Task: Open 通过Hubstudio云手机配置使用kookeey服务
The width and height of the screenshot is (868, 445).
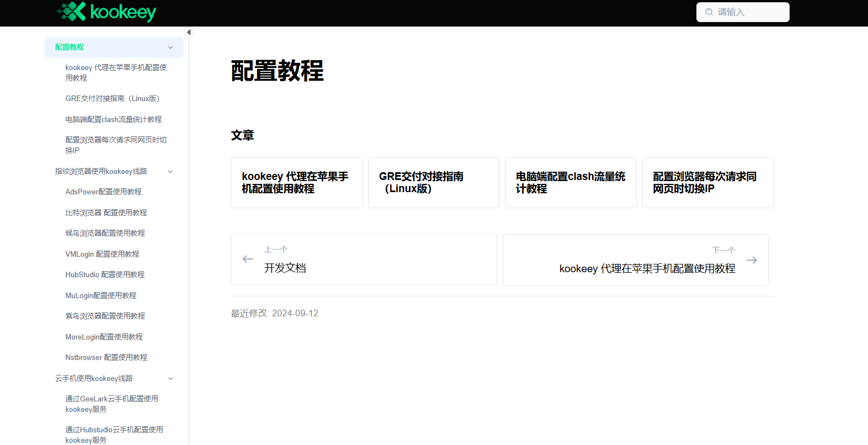Action: [114, 435]
